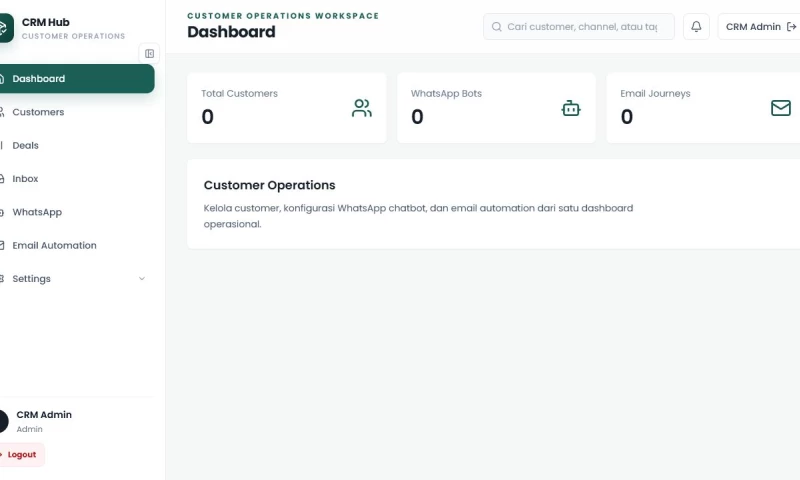The image size is (800, 480).
Task: Click the magnifier icon in the search box
Action: click(496, 27)
